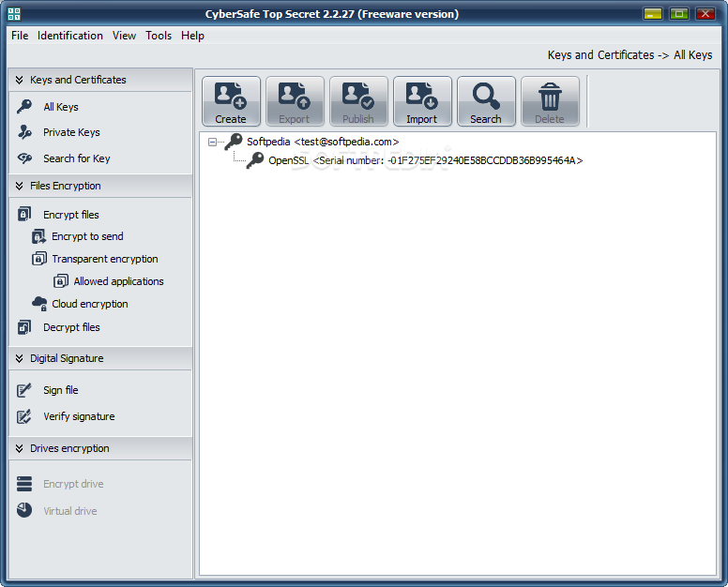Select the OpenSSL serial number row
The width and height of the screenshot is (728, 587).
click(425, 160)
